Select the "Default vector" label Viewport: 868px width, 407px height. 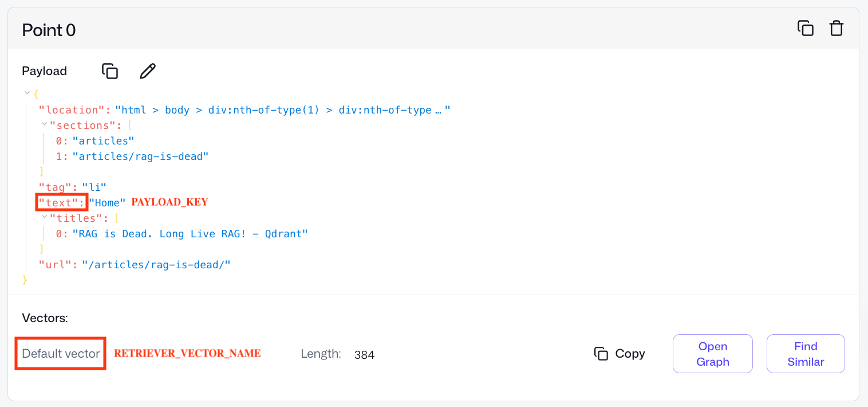[x=60, y=353]
